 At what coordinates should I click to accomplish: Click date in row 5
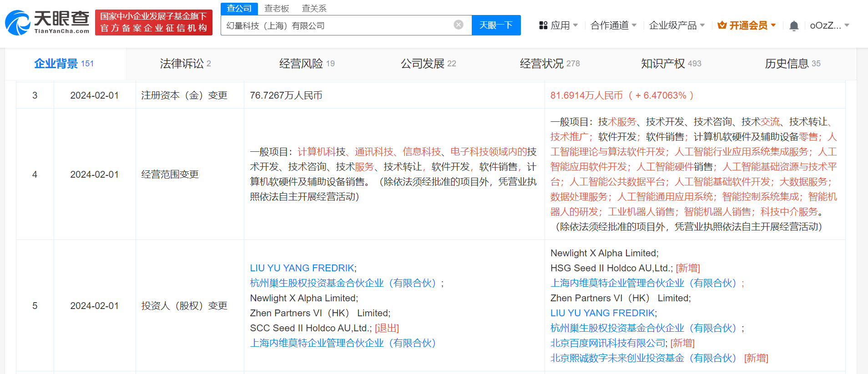pyautogui.click(x=95, y=306)
